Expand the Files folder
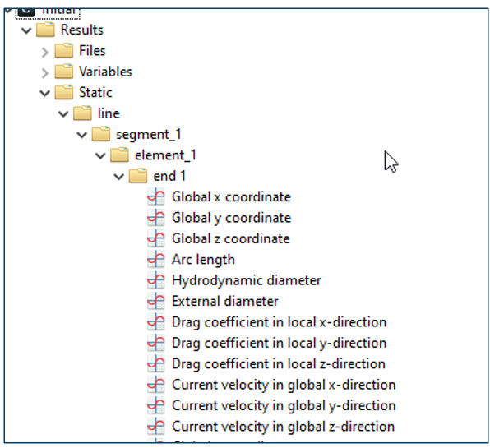The width and height of the screenshot is (490, 448). coord(45,52)
